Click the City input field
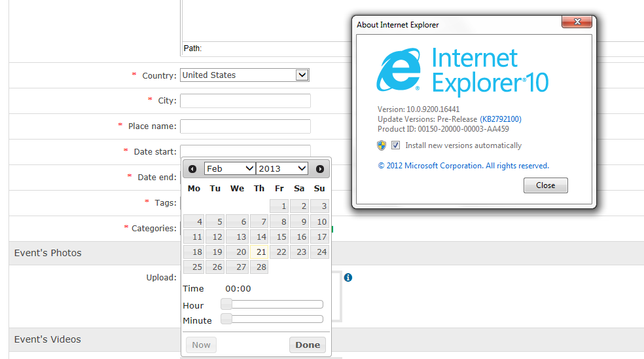 tap(245, 101)
